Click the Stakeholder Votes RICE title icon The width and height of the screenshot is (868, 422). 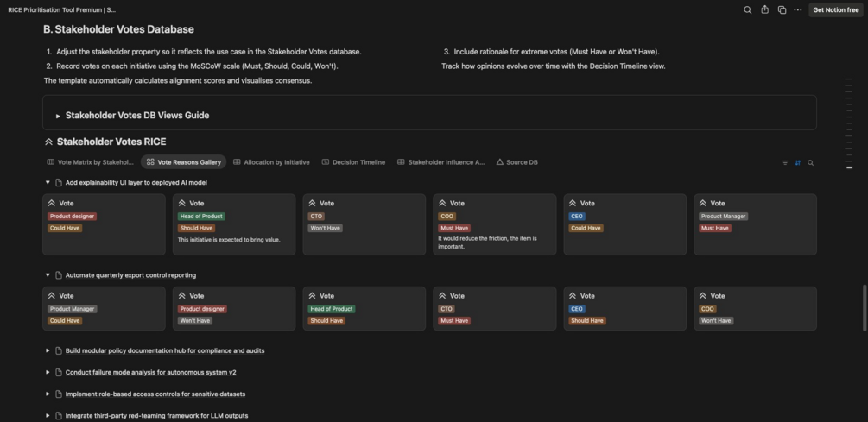click(x=49, y=142)
